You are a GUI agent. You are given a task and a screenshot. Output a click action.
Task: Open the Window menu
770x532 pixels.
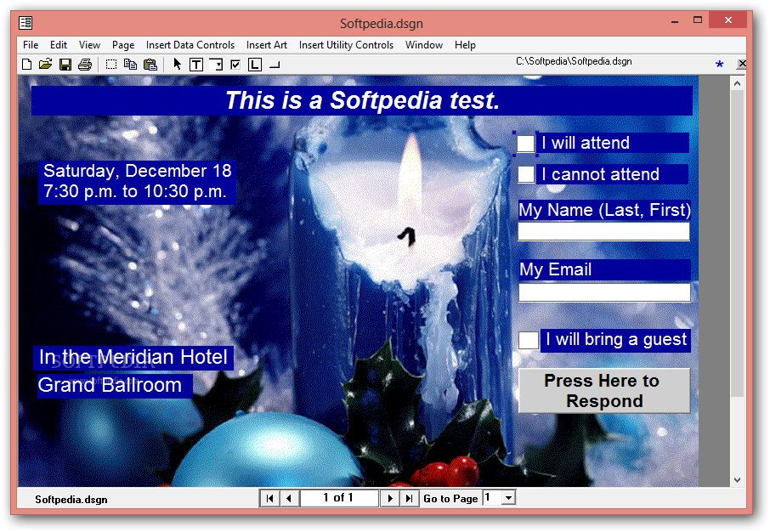click(424, 45)
